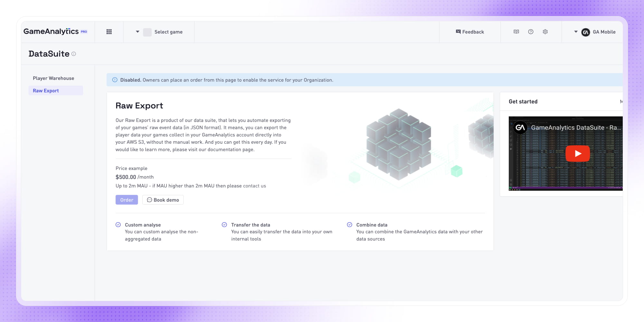Play the GameAnalytics DataSuite video
This screenshot has width=644, height=322.
coord(578,154)
